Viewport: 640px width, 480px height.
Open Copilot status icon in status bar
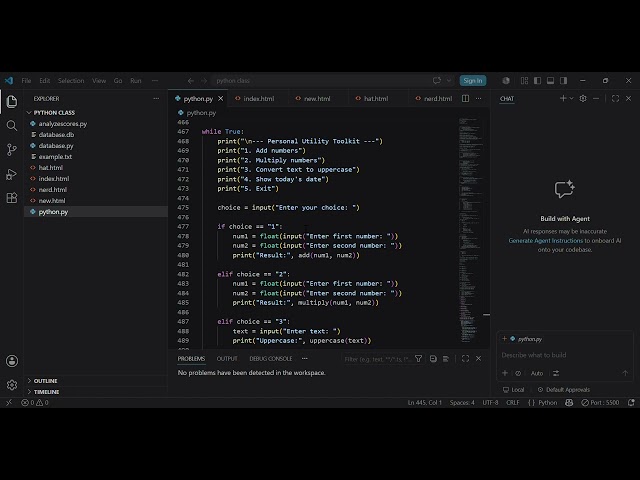click(569, 402)
